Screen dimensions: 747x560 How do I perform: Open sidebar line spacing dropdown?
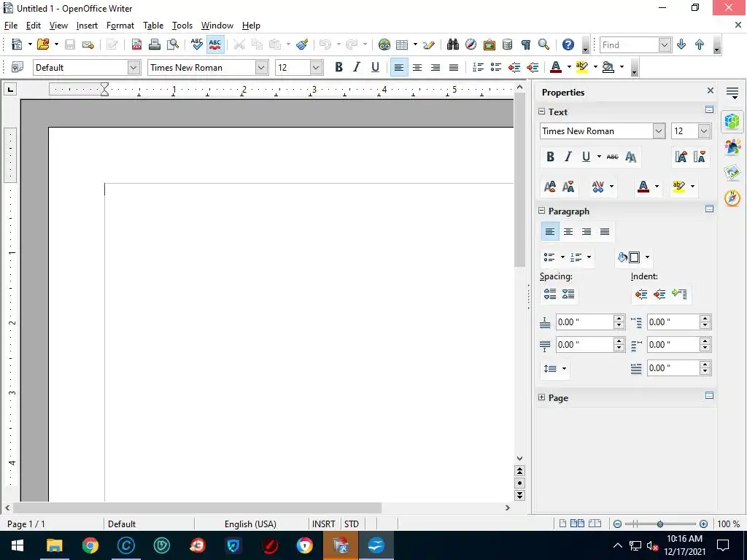565,368
